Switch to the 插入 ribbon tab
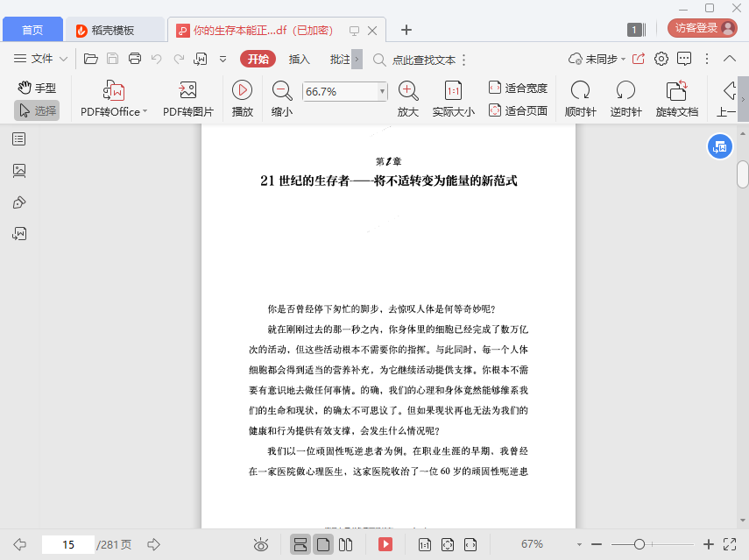 300,59
